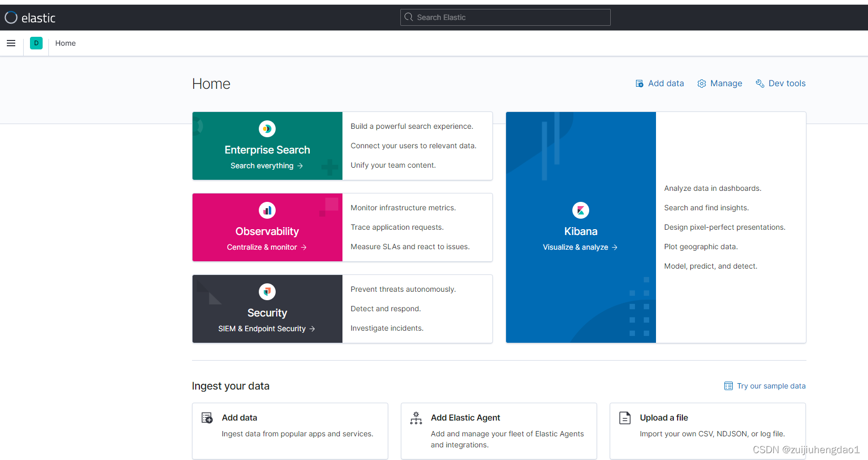Screen dimensions: 868x460
Task: Open the Upload a file card title
Action: coord(664,417)
